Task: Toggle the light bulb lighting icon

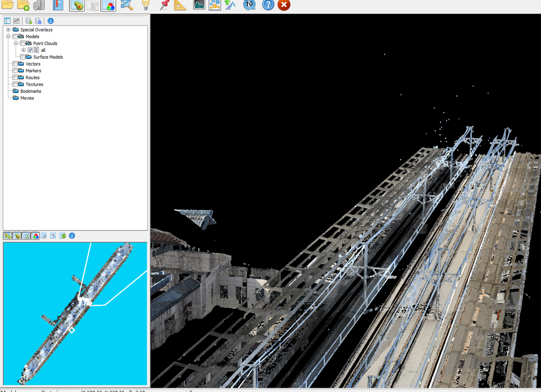Action: pos(145,5)
